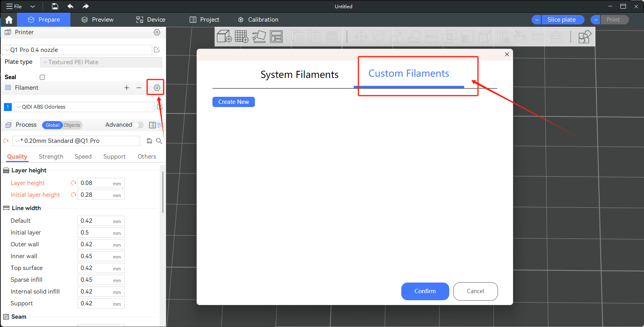Click filament number 1 color badge
This screenshot has height=327, width=644.
click(7, 107)
